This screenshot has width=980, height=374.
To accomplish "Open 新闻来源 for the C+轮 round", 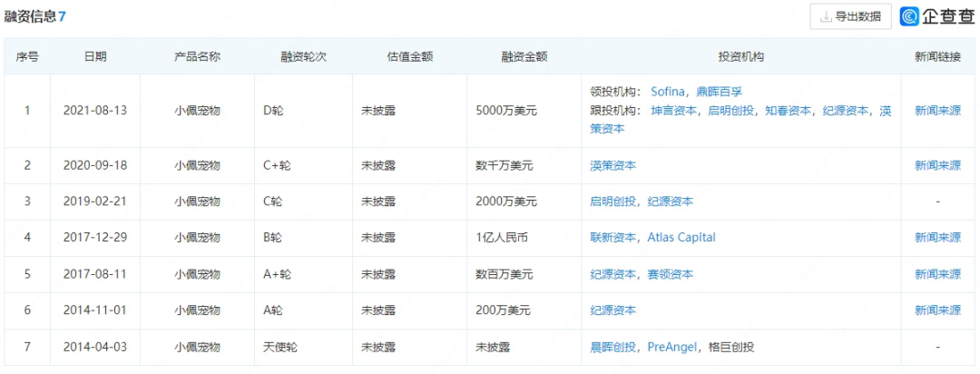I will point(937,165).
